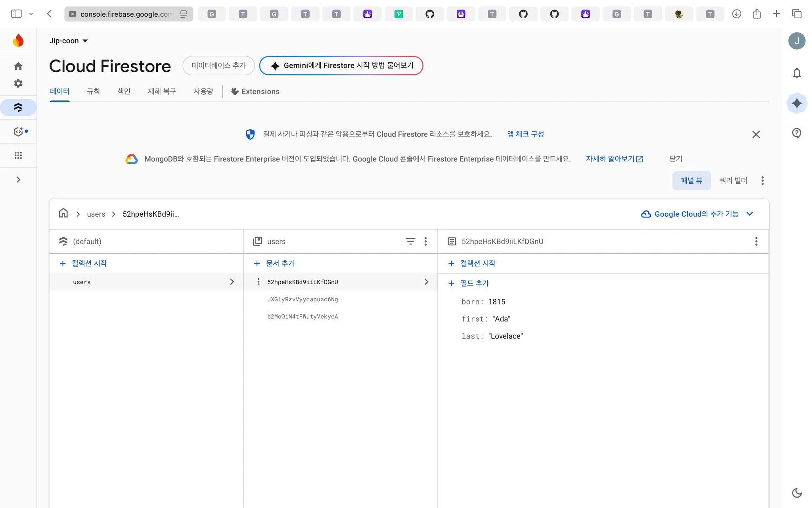Open Project Overview home icon in sidebar
The width and height of the screenshot is (812, 508).
(18, 66)
